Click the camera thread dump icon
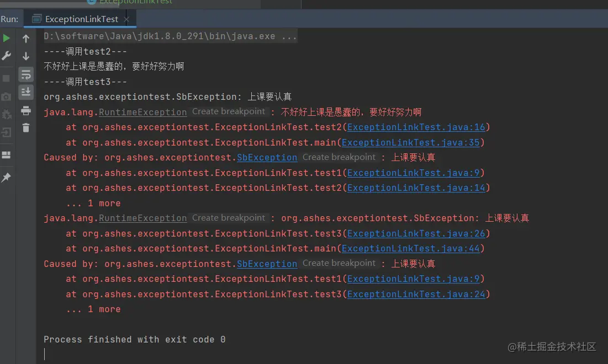The width and height of the screenshot is (608, 364). coord(6,97)
